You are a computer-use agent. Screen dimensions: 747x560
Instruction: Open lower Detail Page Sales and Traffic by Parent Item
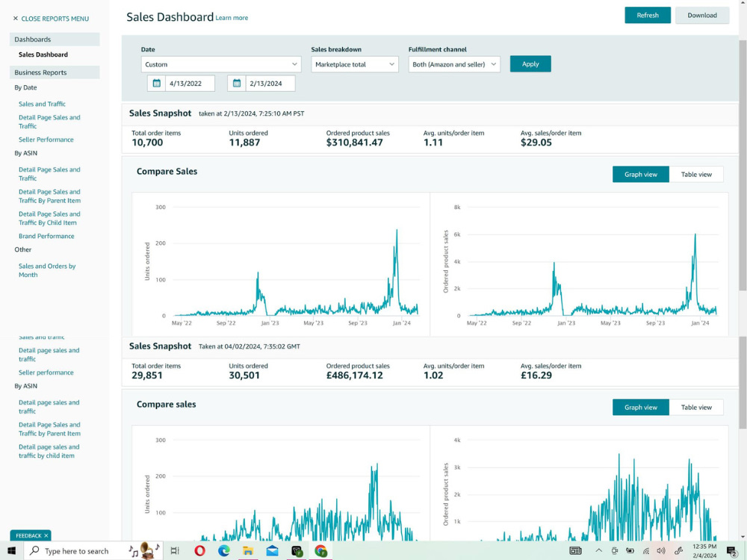(x=49, y=429)
